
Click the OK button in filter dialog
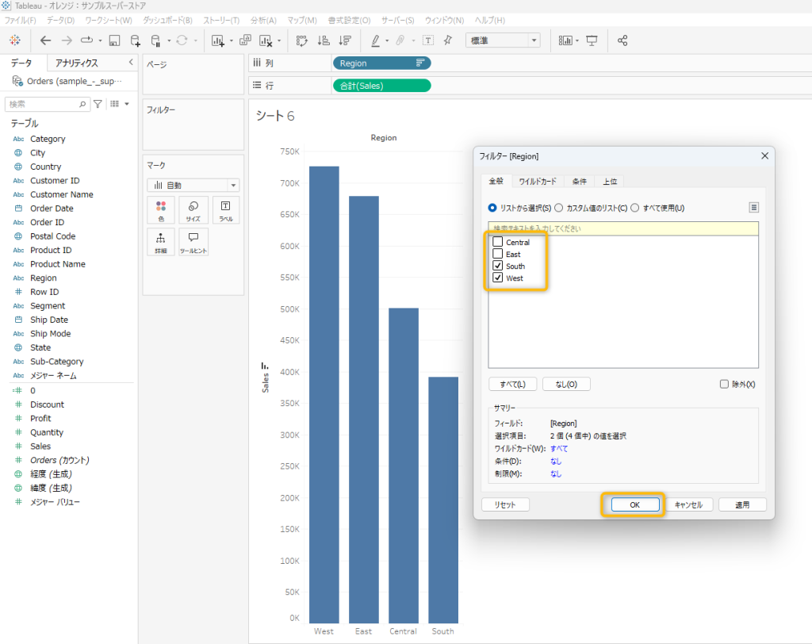pyautogui.click(x=634, y=504)
